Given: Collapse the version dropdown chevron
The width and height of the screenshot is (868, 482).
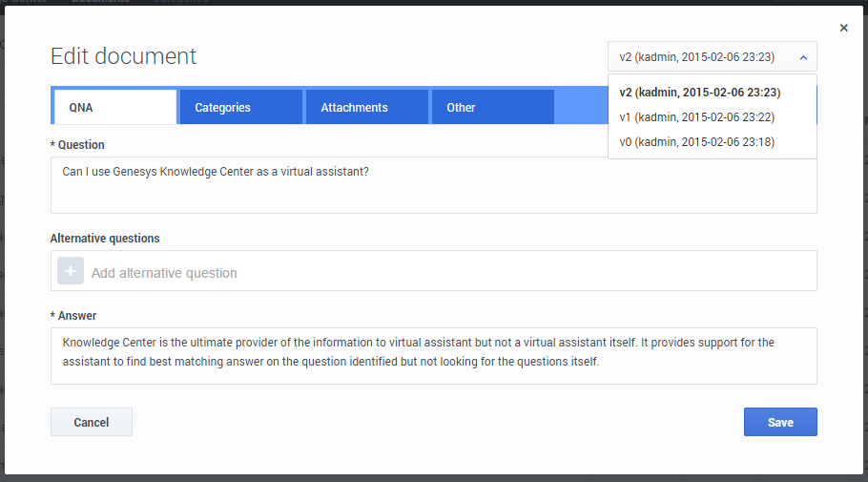Looking at the screenshot, I should (x=803, y=57).
